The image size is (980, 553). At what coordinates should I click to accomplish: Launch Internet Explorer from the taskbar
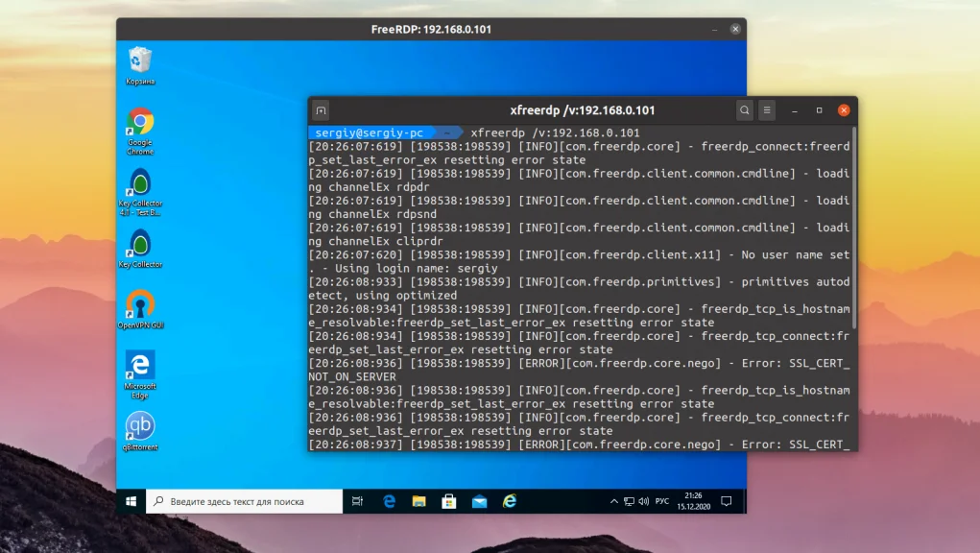pyautogui.click(x=508, y=500)
